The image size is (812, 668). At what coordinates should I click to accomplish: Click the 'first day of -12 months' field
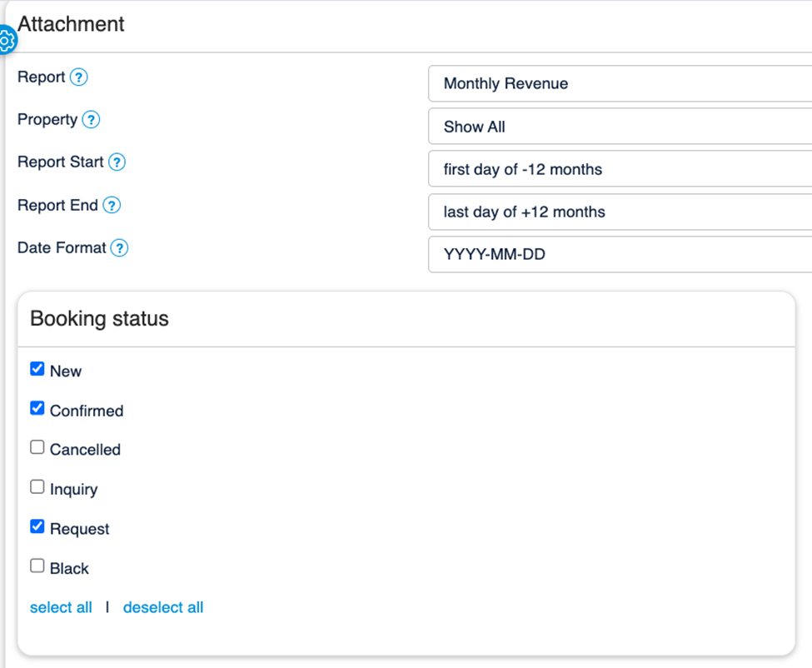point(620,169)
